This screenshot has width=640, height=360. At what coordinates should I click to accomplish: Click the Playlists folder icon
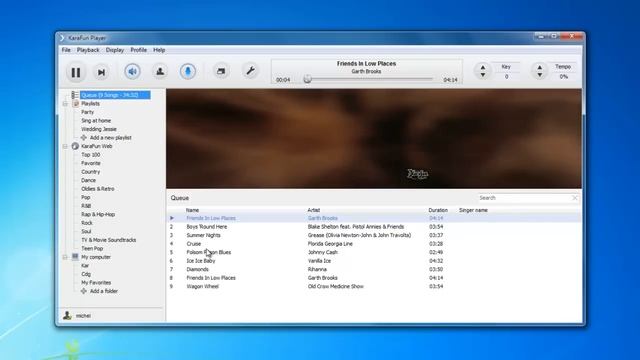pyautogui.click(x=76, y=104)
